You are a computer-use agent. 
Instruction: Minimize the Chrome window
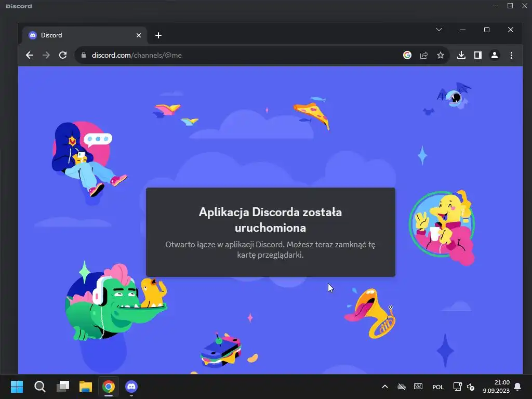point(463,30)
